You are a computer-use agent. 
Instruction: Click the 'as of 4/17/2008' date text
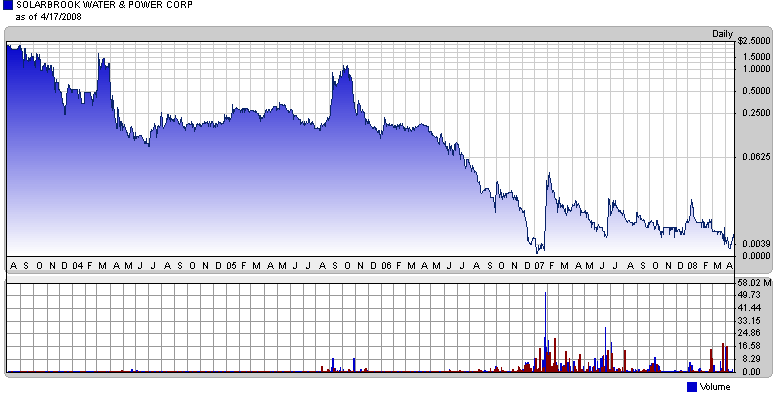coord(49,16)
